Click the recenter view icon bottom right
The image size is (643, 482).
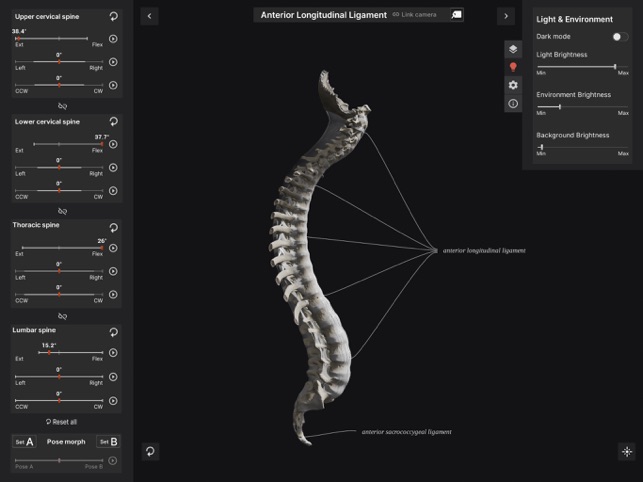pyautogui.click(x=627, y=451)
